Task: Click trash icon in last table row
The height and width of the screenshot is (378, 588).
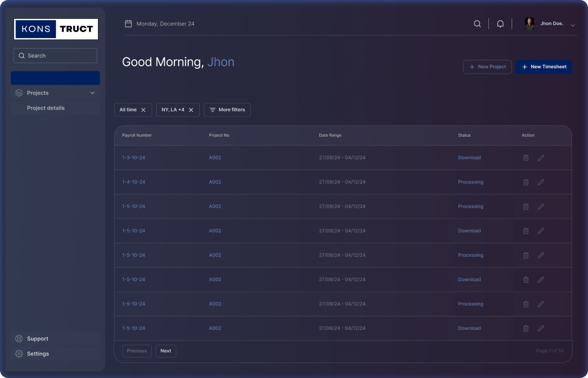Action: click(526, 328)
